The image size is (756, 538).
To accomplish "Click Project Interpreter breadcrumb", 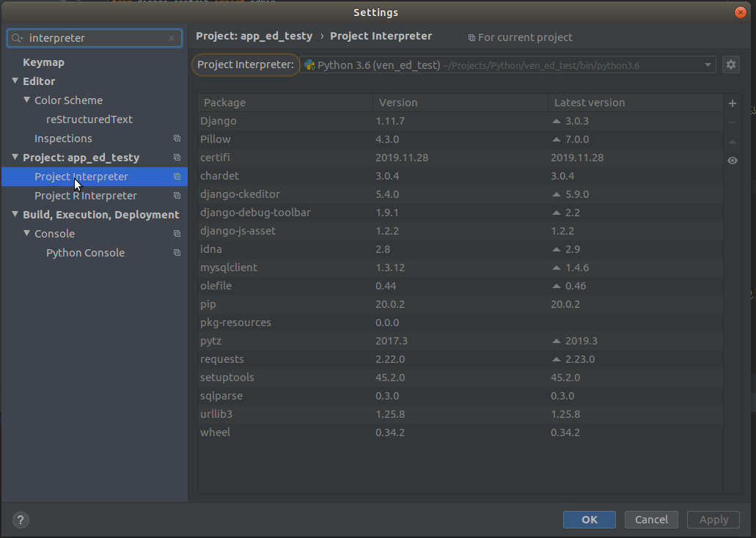I will point(381,36).
